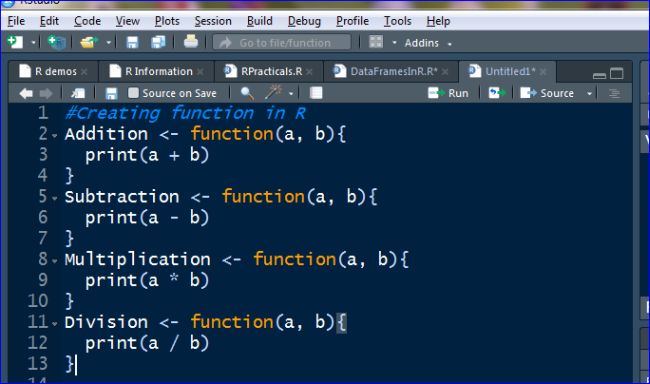Open the Session menu

(213, 21)
